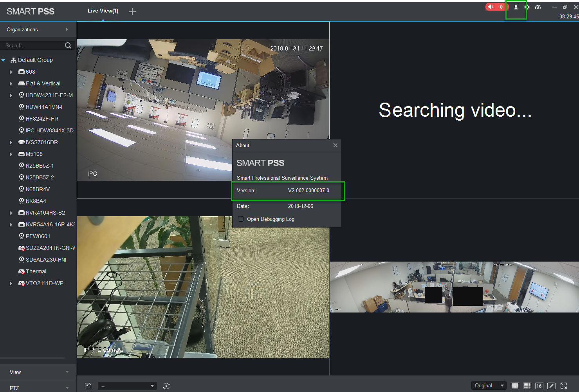Open the custom layout edit icon
Image resolution: width=579 pixels, height=392 pixels.
(x=551, y=386)
